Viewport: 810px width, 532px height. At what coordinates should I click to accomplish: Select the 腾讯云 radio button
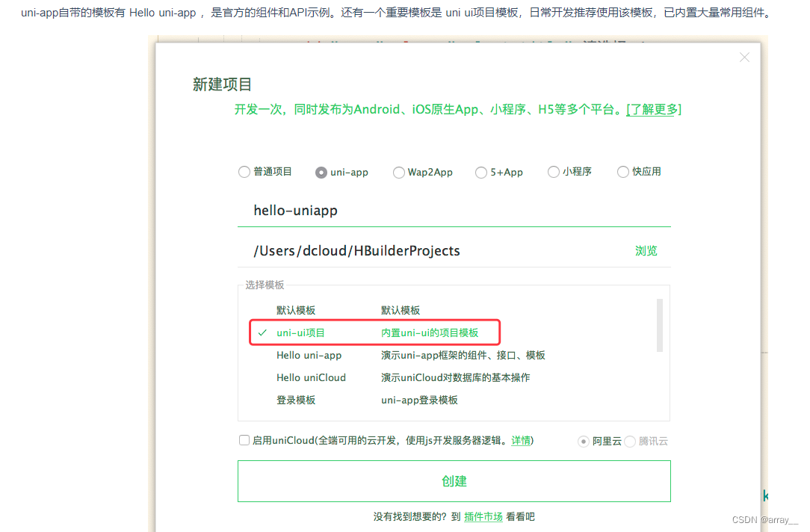[x=630, y=442]
